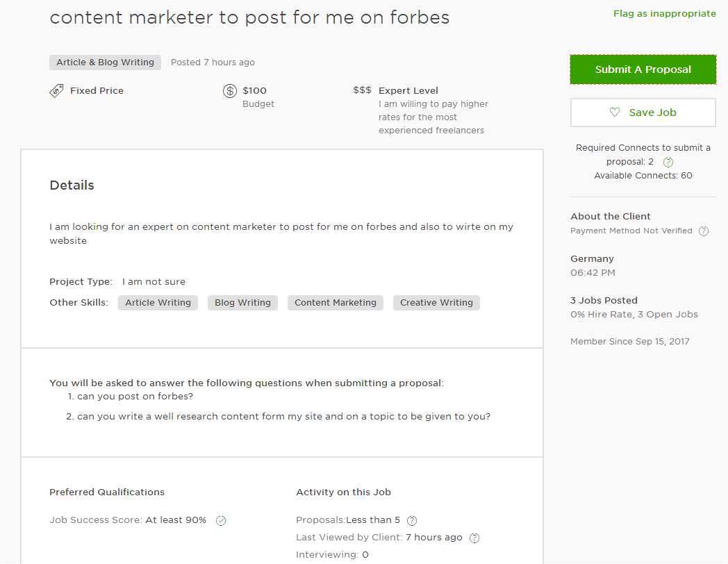Click the dollar budget icon
728x564 pixels.
pyautogui.click(x=230, y=90)
